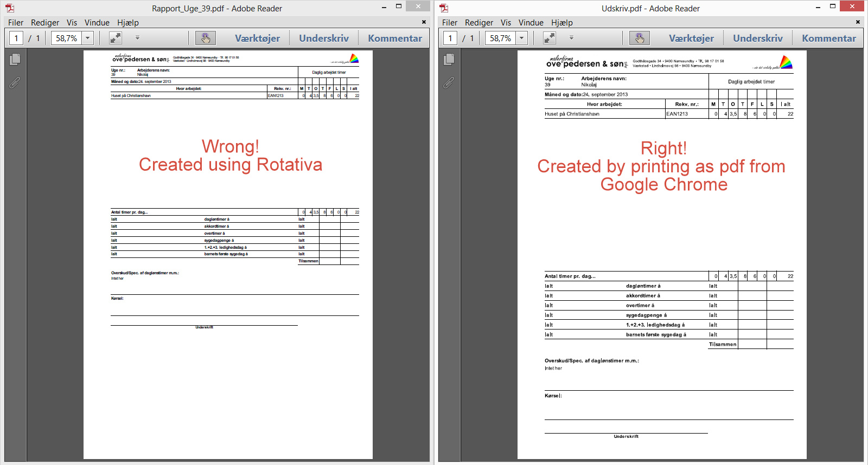Close the Udskriv.pdf window

(x=852, y=6)
